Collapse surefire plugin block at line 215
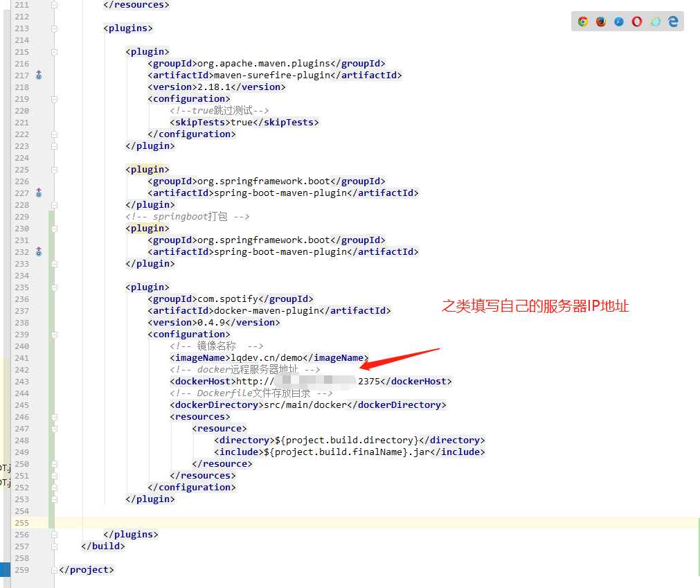This screenshot has width=700, height=588. [x=54, y=52]
